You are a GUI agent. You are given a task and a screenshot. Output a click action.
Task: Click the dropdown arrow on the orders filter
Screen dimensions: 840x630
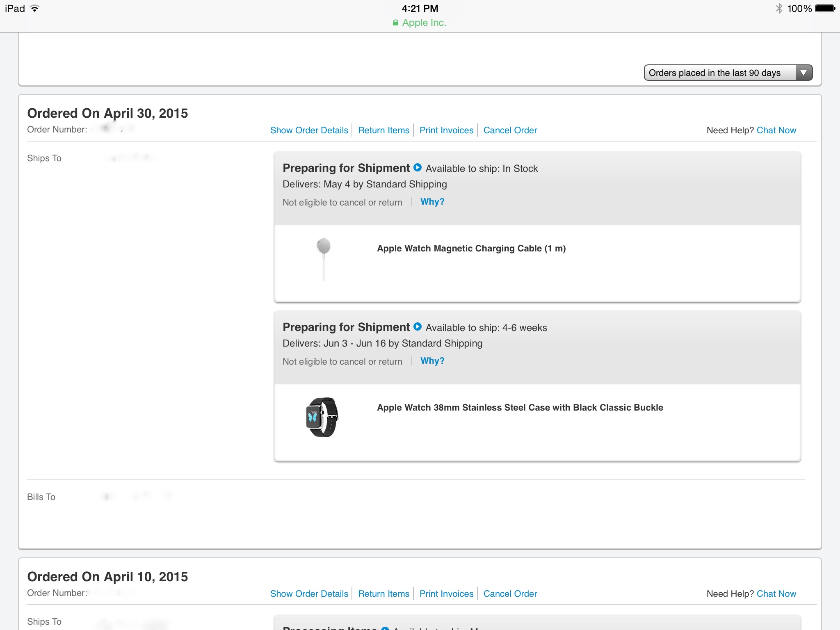click(803, 73)
